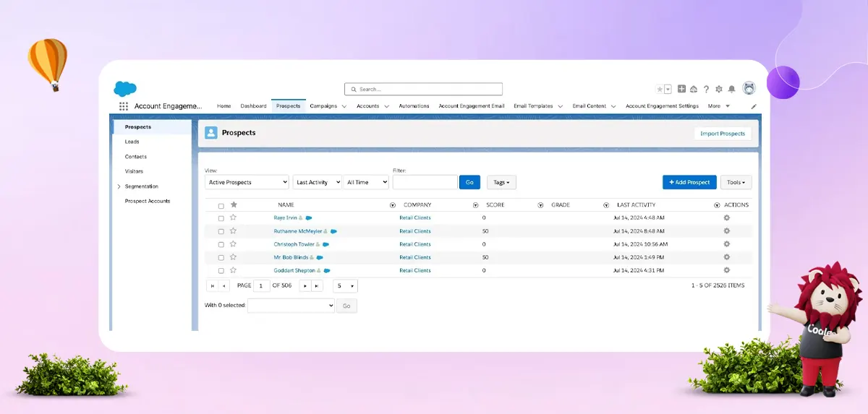Viewport: 868px width, 414px height.
Task: Go to the next page arrow
Action: 305,286
